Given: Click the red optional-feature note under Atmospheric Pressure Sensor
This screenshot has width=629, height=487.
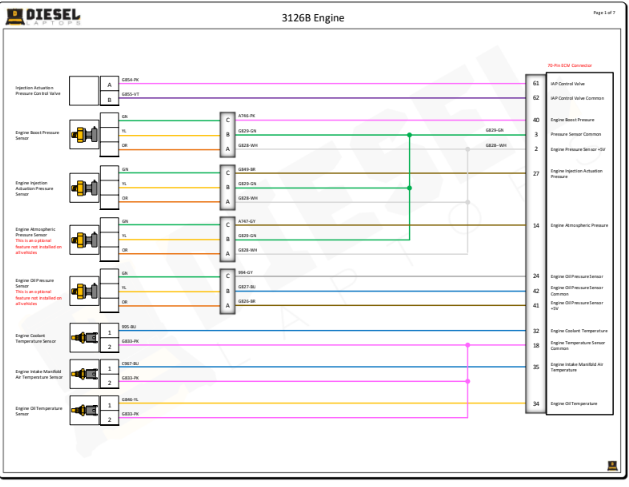Looking at the screenshot, I should (x=39, y=247).
